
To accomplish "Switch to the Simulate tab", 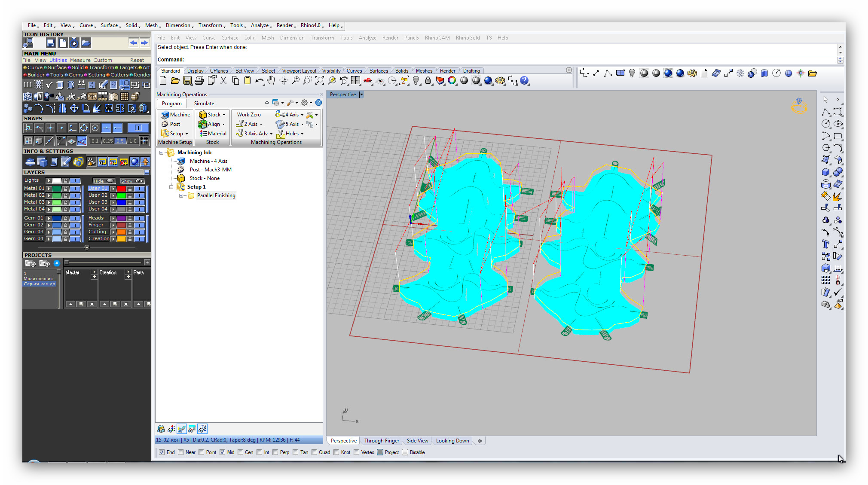I will coord(204,104).
